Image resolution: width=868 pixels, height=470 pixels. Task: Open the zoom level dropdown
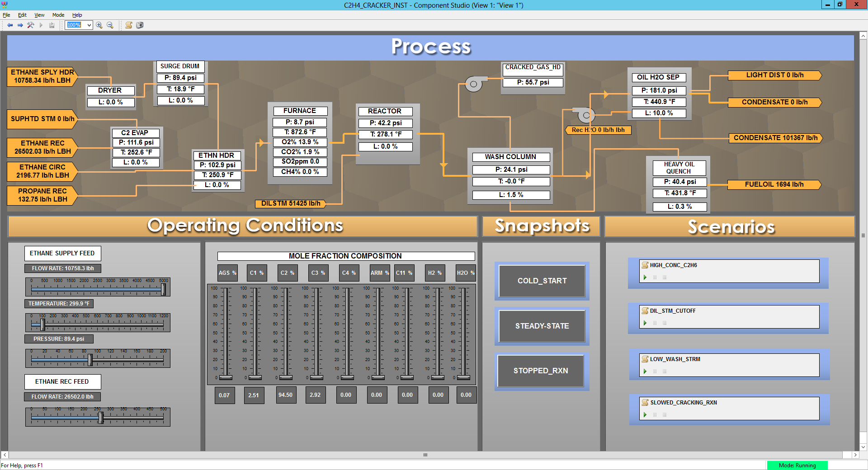(89, 25)
